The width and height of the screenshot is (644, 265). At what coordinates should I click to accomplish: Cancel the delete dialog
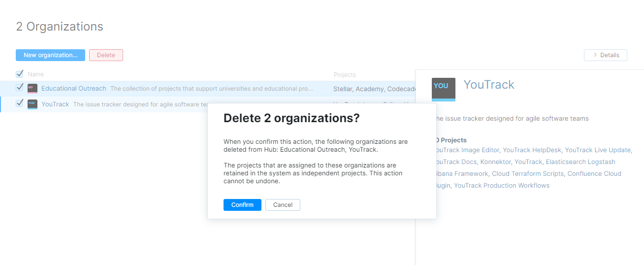click(283, 205)
